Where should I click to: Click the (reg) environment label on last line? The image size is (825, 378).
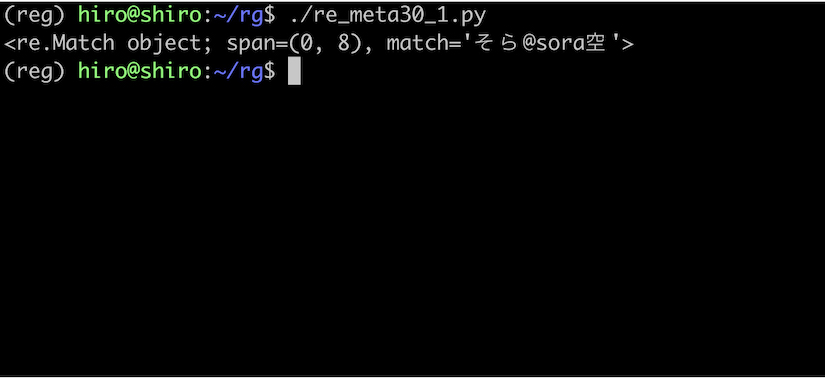click(34, 72)
